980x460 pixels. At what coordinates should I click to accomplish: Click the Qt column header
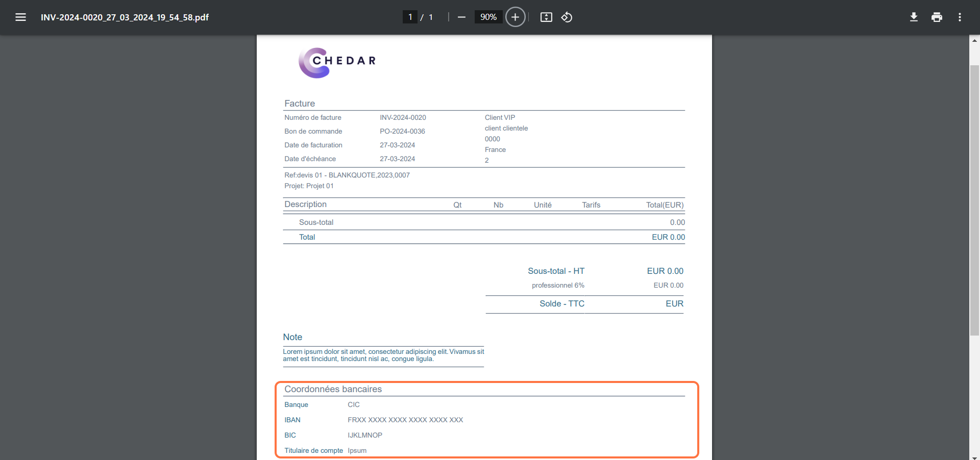(x=457, y=205)
